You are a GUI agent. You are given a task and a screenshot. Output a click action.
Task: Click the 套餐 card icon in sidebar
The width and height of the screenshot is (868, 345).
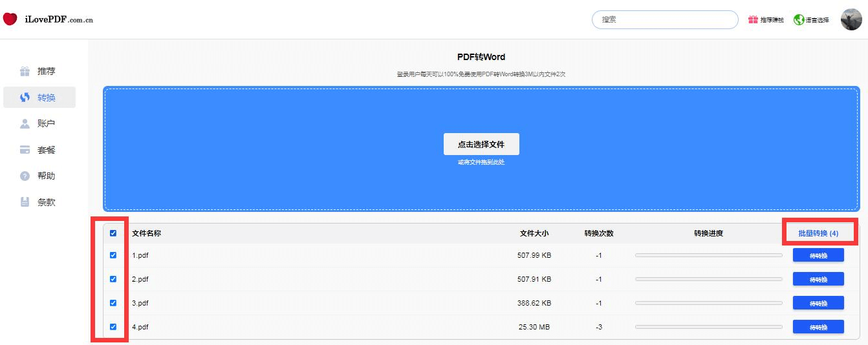click(x=25, y=150)
